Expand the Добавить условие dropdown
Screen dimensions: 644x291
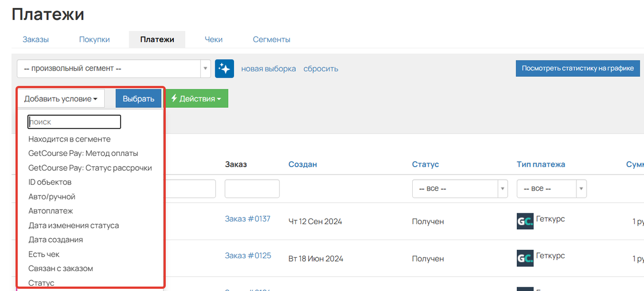[61, 99]
